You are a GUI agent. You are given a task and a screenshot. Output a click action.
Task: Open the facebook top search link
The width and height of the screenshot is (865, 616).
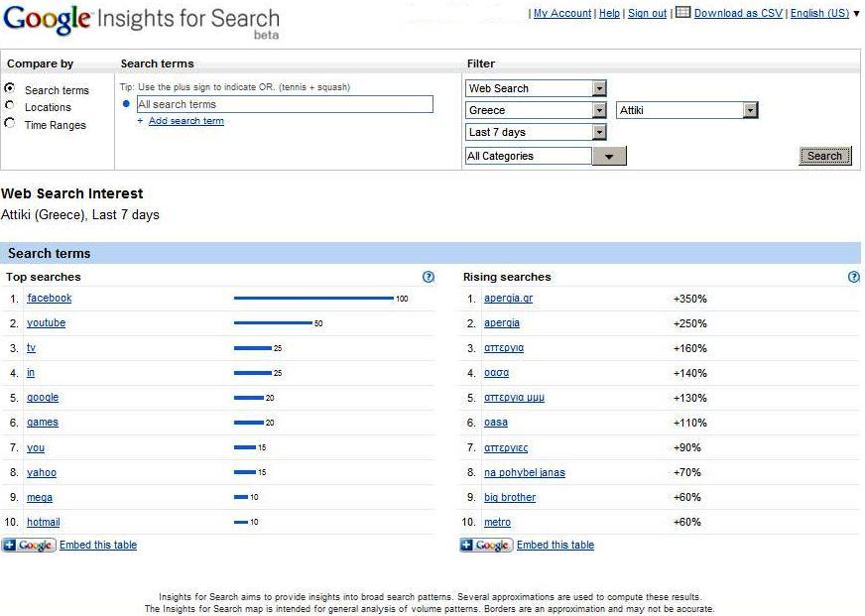click(50, 299)
